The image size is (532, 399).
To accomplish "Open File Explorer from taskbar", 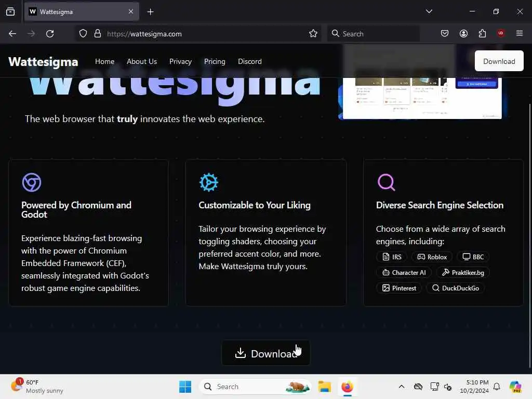I will coord(324,387).
